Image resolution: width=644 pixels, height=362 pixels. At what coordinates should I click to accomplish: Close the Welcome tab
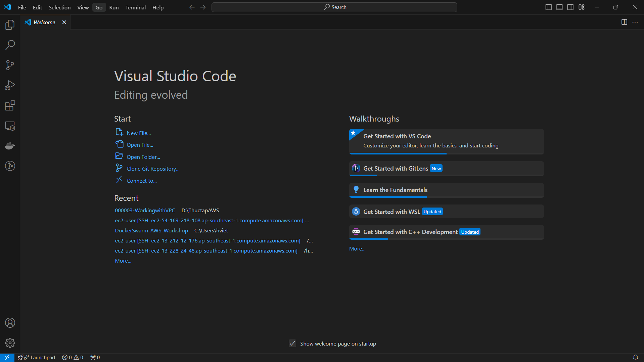click(x=64, y=22)
